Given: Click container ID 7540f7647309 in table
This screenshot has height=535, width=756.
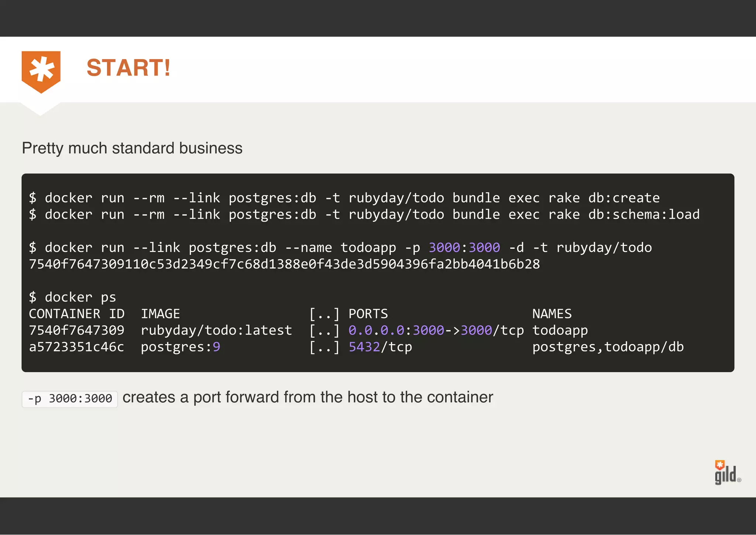Looking at the screenshot, I should click(77, 330).
